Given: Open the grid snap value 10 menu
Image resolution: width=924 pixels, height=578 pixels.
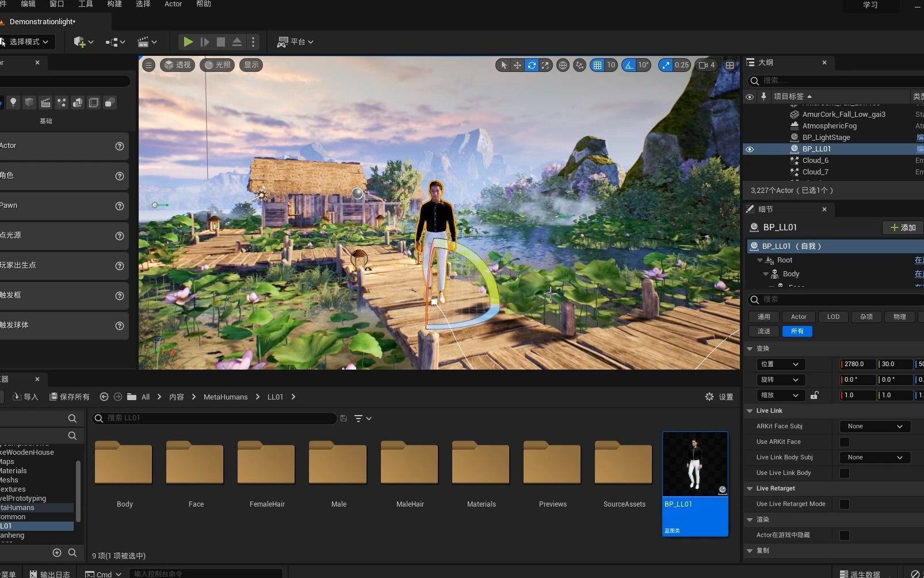Looking at the screenshot, I should coord(611,65).
